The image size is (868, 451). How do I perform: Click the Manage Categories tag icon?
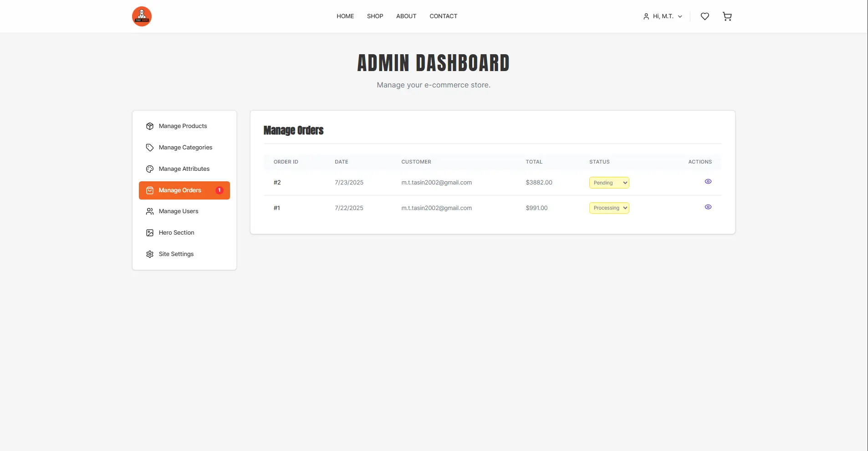click(150, 148)
